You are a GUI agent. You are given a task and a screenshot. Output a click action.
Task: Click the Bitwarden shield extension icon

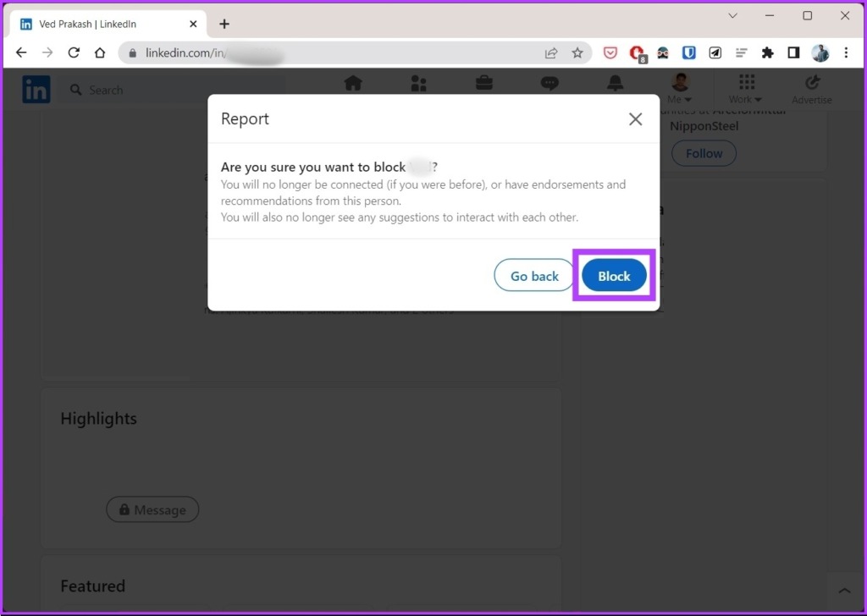pos(688,53)
